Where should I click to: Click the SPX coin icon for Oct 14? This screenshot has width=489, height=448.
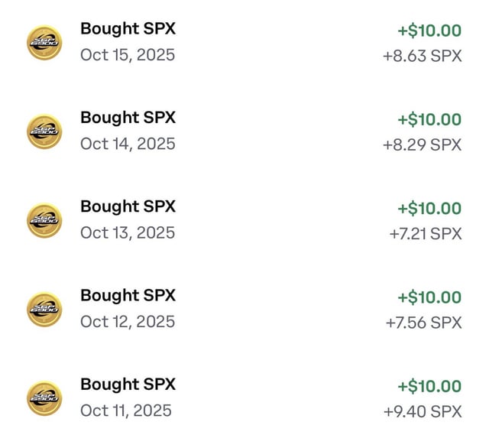point(44,131)
